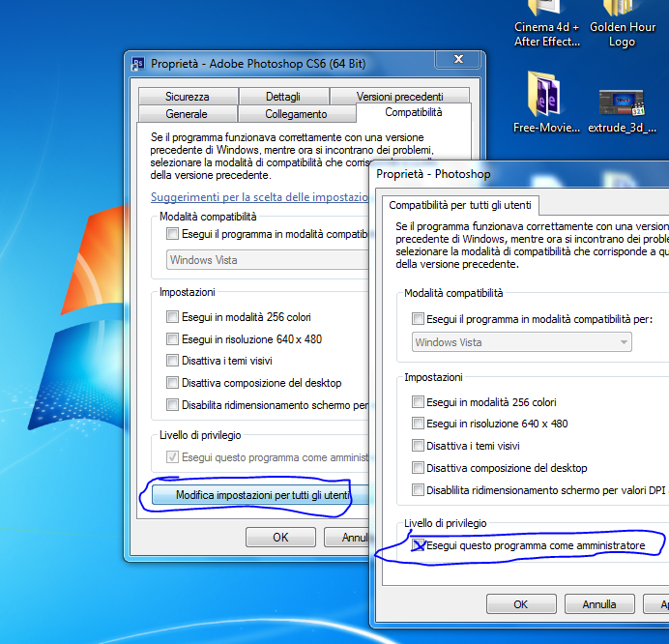Toggle Disabilita ridimensionamento schermo in CS6 window
The width and height of the screenshot is (669, 644).
(x=172, y=404)
